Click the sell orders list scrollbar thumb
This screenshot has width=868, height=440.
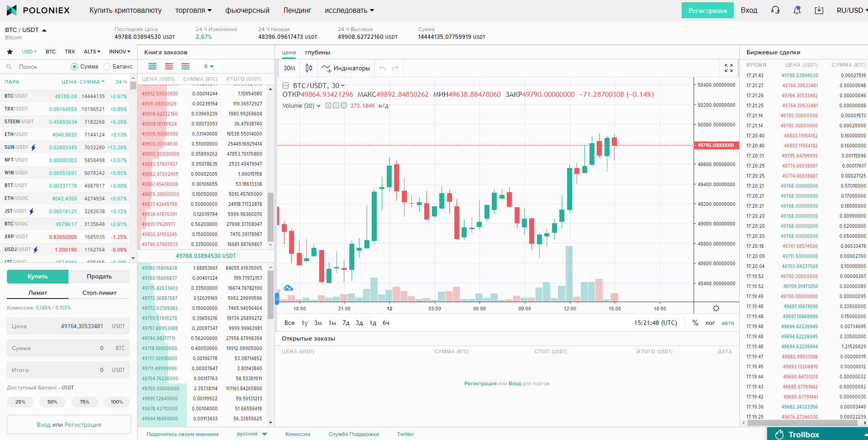point(270,216)
